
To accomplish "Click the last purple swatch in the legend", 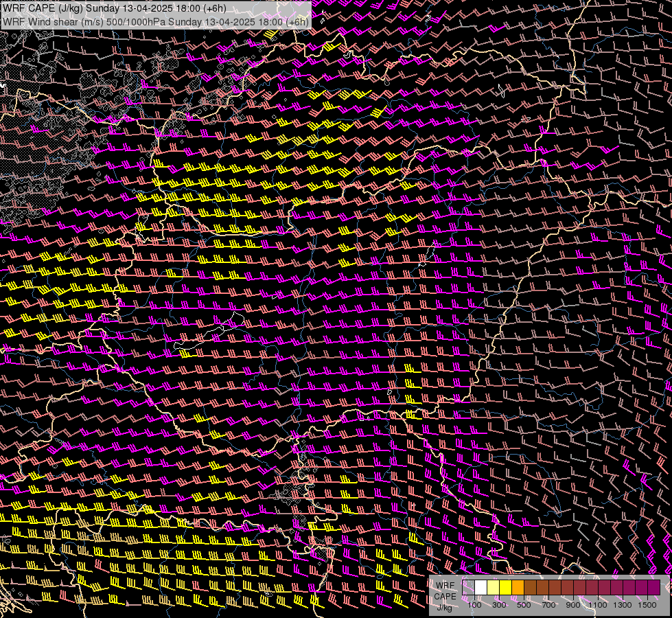I will [x=654, y=588].
